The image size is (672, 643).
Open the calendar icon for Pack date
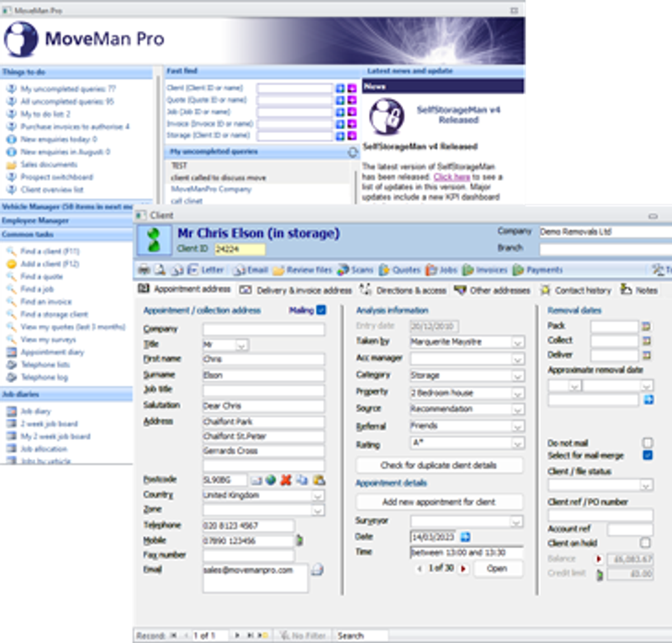[646, 326]
